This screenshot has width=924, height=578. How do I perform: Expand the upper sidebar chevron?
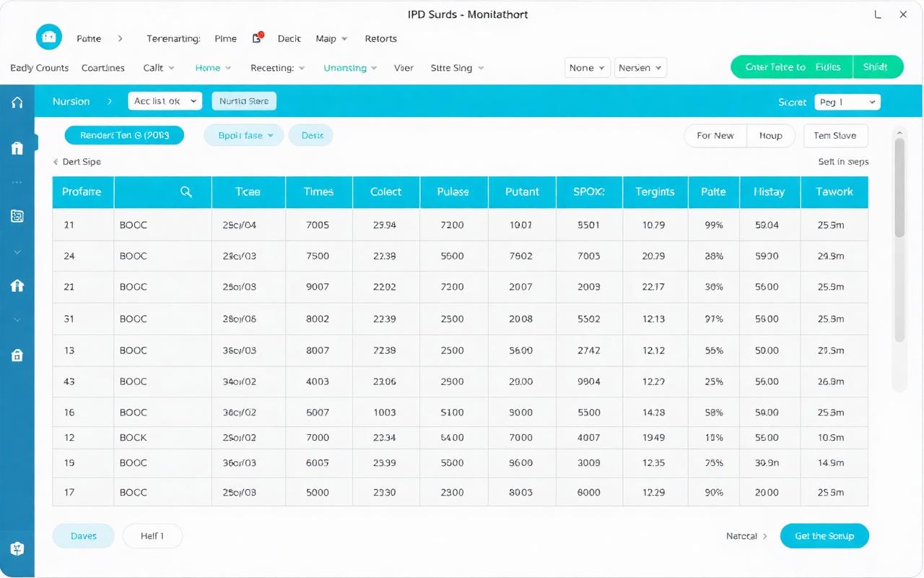click(x=17, y=252)
